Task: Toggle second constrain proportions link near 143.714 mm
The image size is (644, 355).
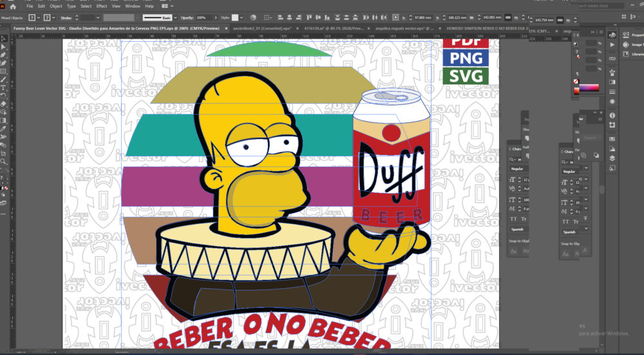Action: 560,20
